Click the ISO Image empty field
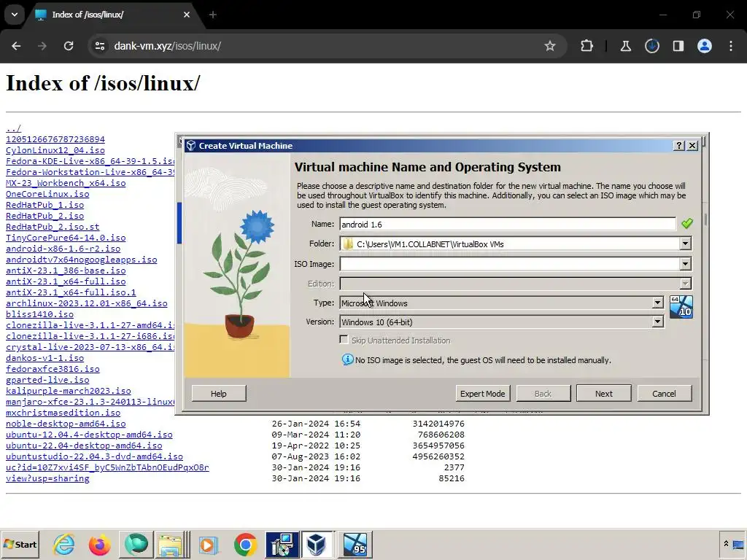Screen dimensions: 747x560 point(509,264)
